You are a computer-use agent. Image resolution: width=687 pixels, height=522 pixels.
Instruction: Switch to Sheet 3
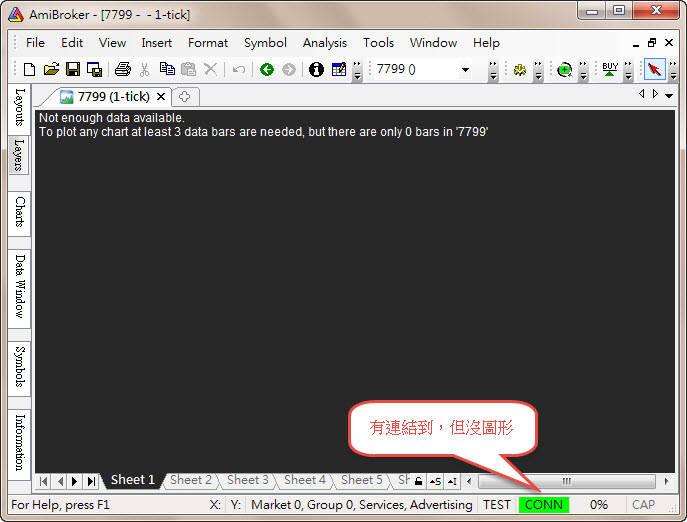(x=248, y=480)
